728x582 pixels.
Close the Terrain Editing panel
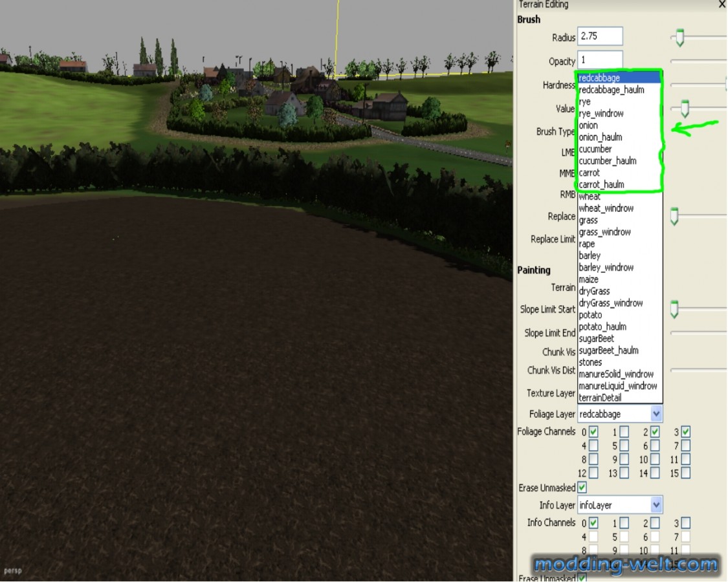723,4
